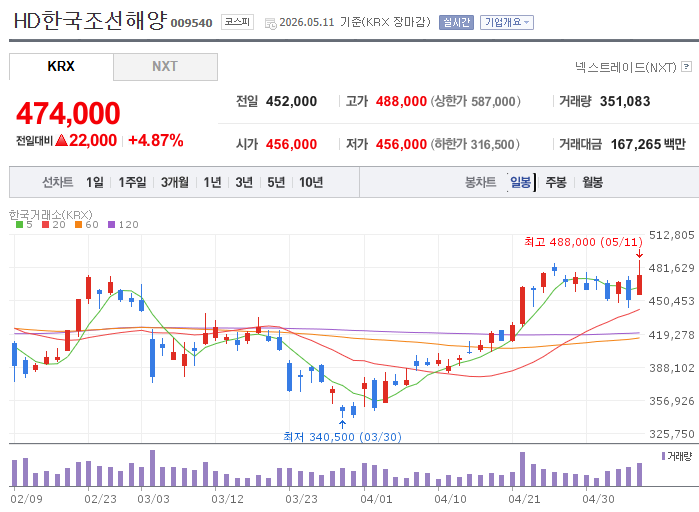Click the 512,805 price axis label
Image resolution: width=699 pixels, height=512 pixels.
pyautogui.click(x=672, y=235)
